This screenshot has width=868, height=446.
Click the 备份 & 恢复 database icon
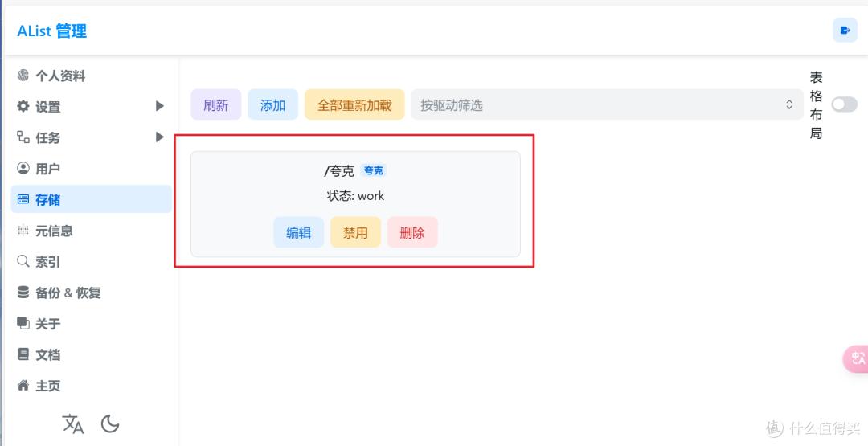(x=23, y=293)
